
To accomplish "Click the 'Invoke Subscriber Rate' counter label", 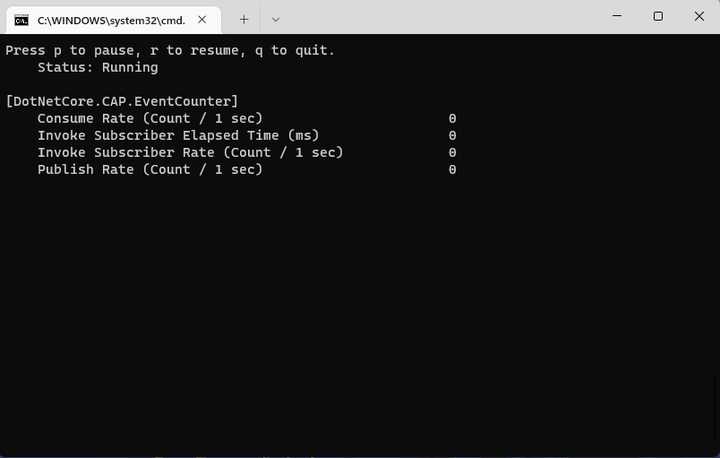I will point(190,152).
